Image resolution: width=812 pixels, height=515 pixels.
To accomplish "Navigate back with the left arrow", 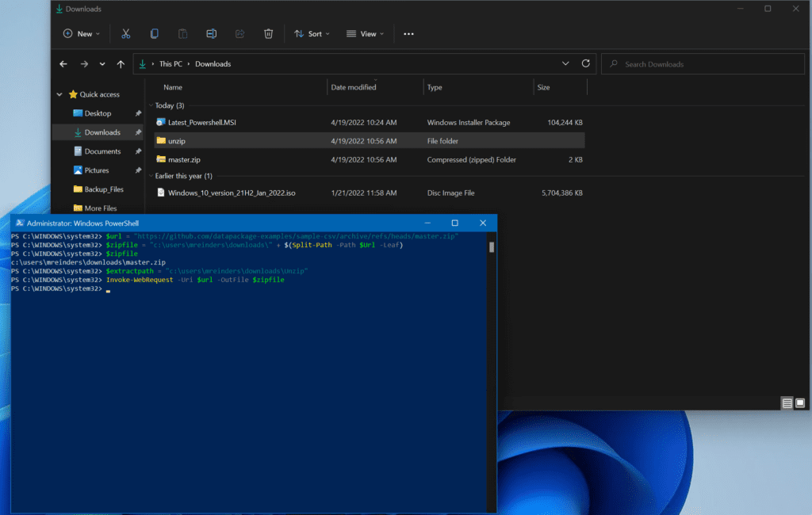I will [x=63, y=64].
